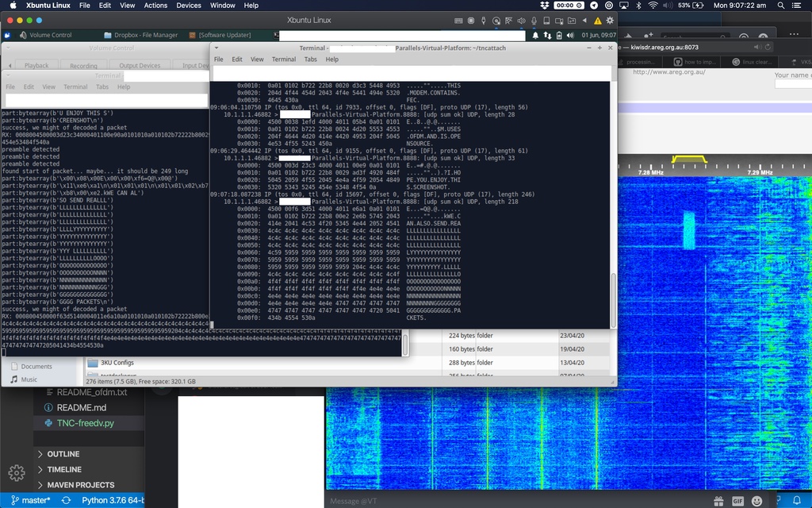
Task: Open File menu in tncattach terminal window
Action: tap(219, 59)
